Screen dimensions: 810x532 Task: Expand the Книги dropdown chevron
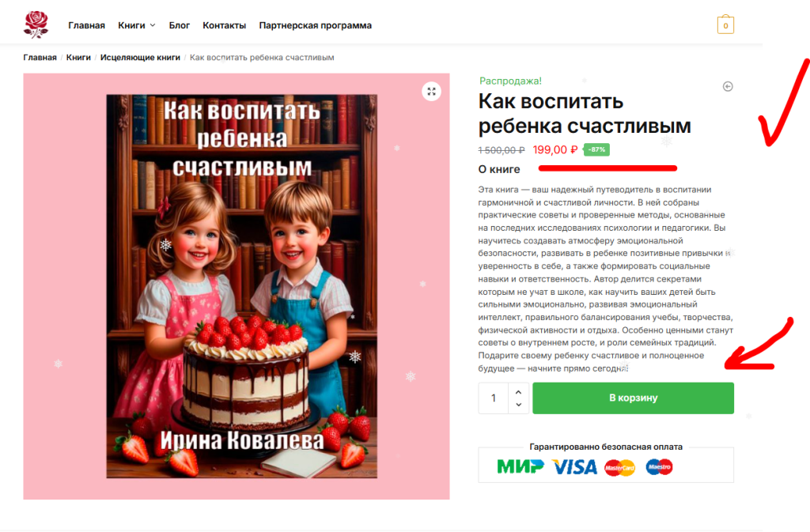click(x=153, y=25)
